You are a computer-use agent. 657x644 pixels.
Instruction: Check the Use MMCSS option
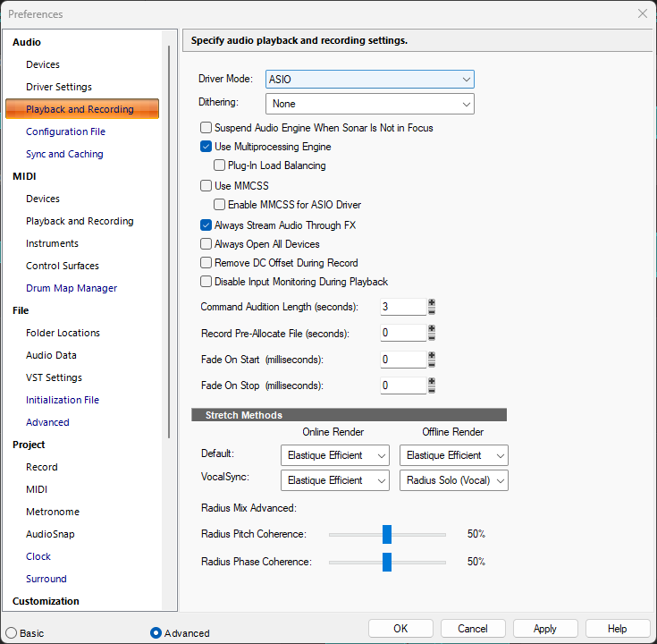(206, 185)
